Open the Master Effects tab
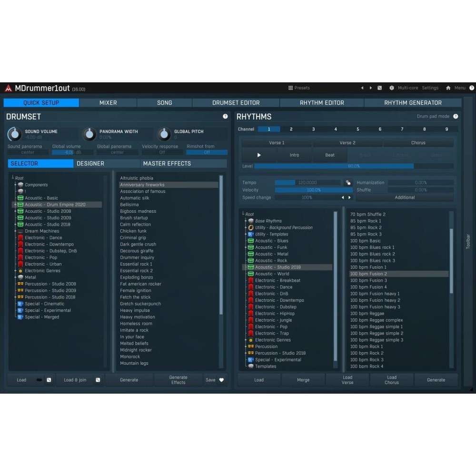Screen dimensions: 476x476 (x=167, y=164)
